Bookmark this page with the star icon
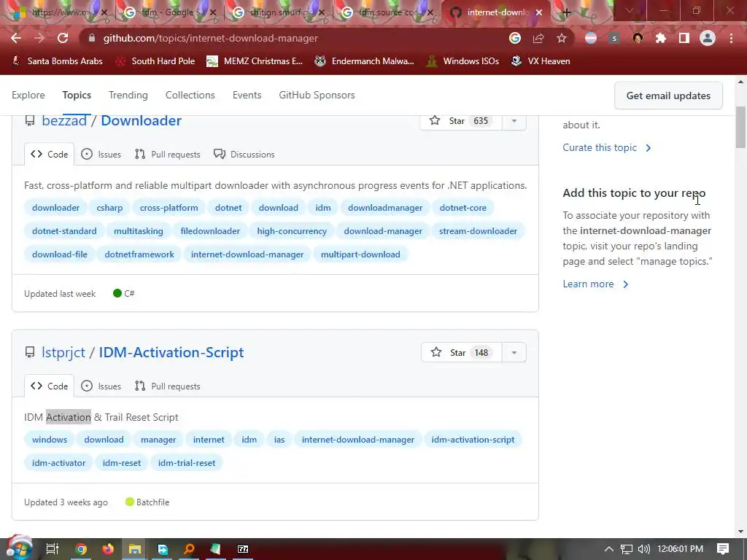 pyautogui.click(x=562, y=38)
